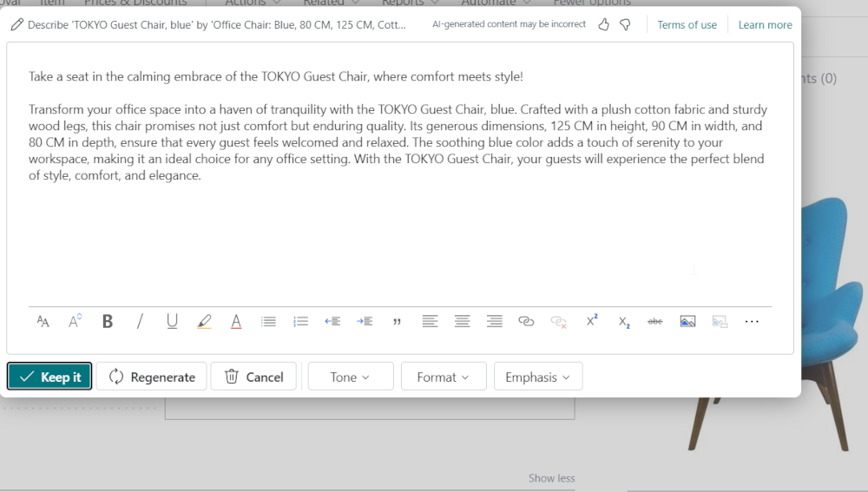
Task: Click the font size icon in toolbar
Action: tap(76, 321)
